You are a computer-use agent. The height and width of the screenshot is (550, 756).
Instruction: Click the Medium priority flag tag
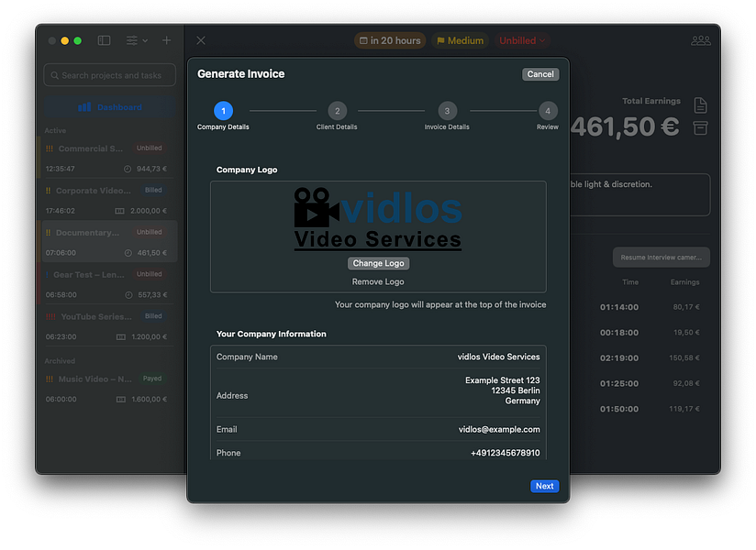point(460,40)
